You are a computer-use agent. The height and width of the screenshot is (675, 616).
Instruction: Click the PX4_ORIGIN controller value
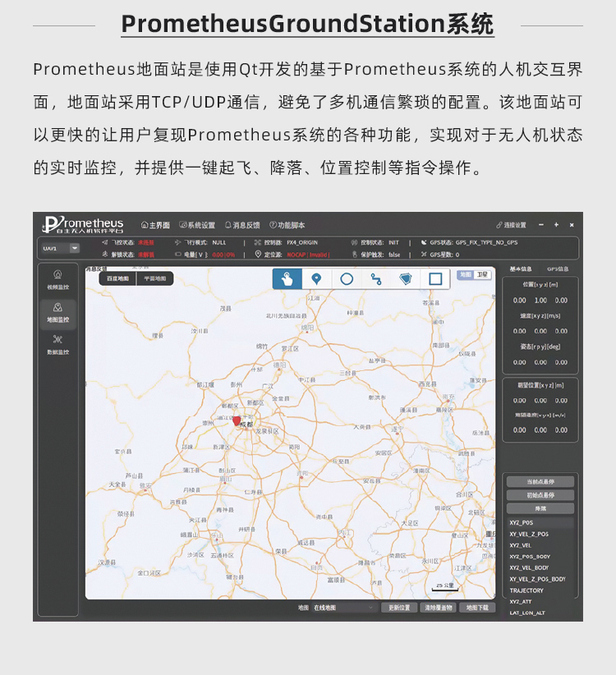click(x=302, y=242)
